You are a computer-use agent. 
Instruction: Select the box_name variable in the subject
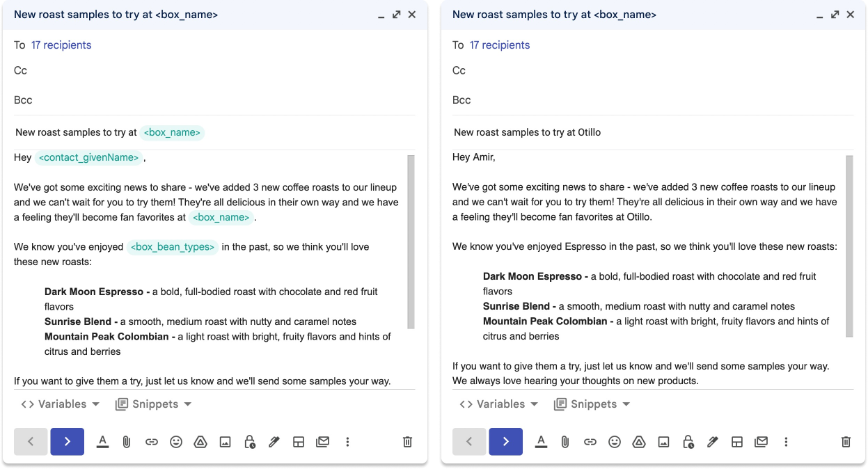pyautogui.click(x=172, y=132)
